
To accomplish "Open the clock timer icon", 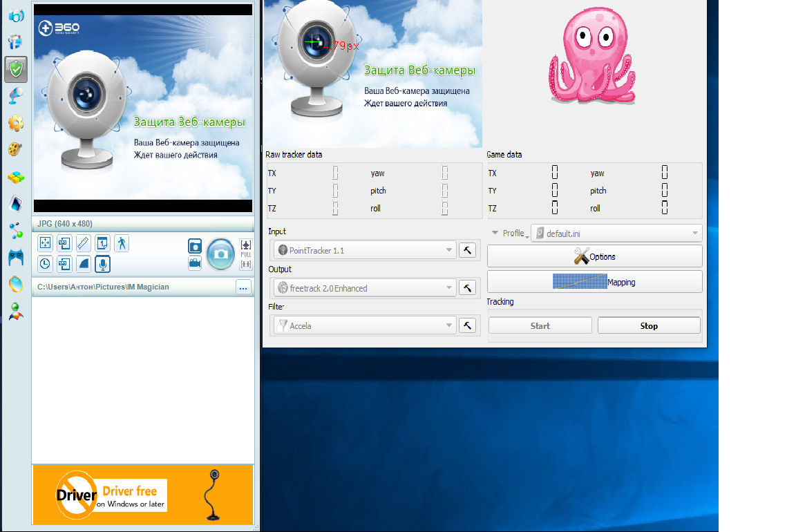I will pos(45,264).
